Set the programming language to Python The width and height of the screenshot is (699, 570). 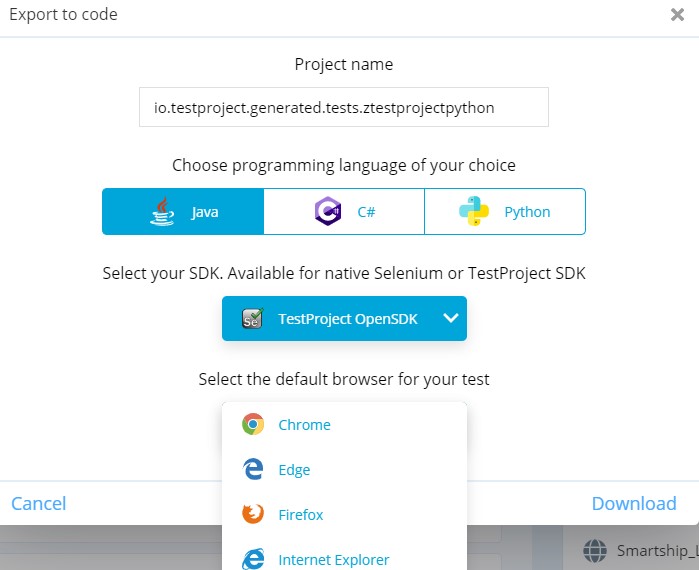click(505, 211)
